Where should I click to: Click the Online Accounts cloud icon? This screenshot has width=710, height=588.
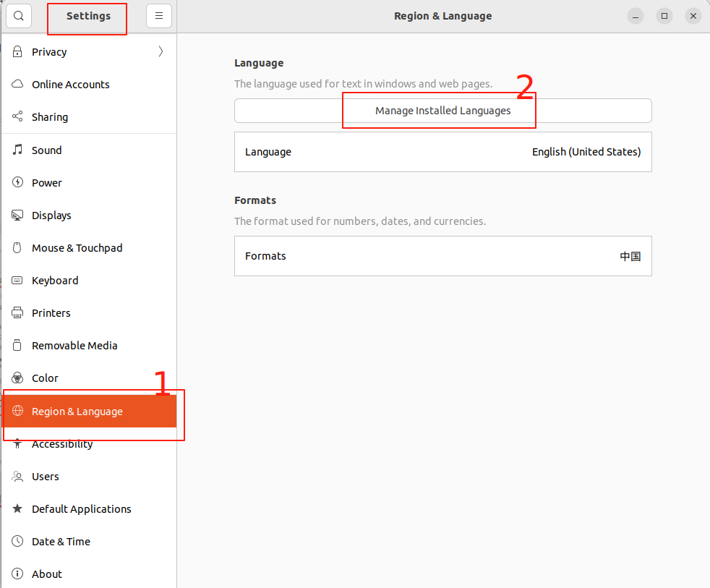(x=17, y=85)
